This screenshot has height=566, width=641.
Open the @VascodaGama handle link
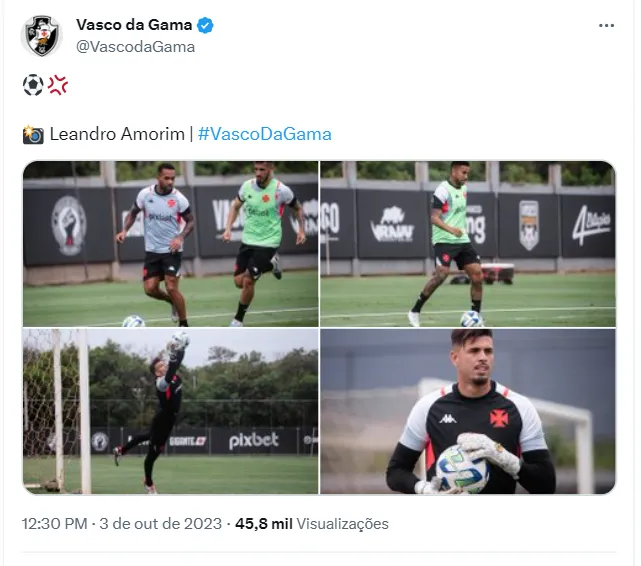[135, 47]
